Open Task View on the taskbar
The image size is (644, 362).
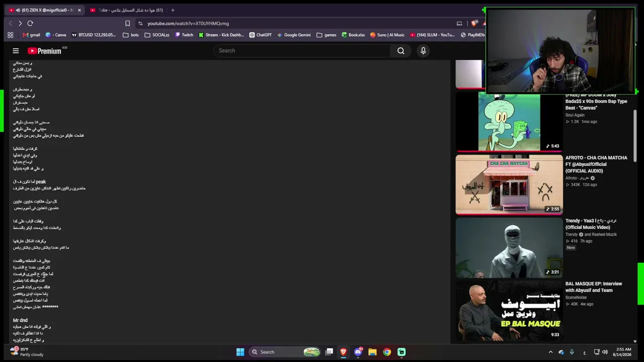(329, 352)
